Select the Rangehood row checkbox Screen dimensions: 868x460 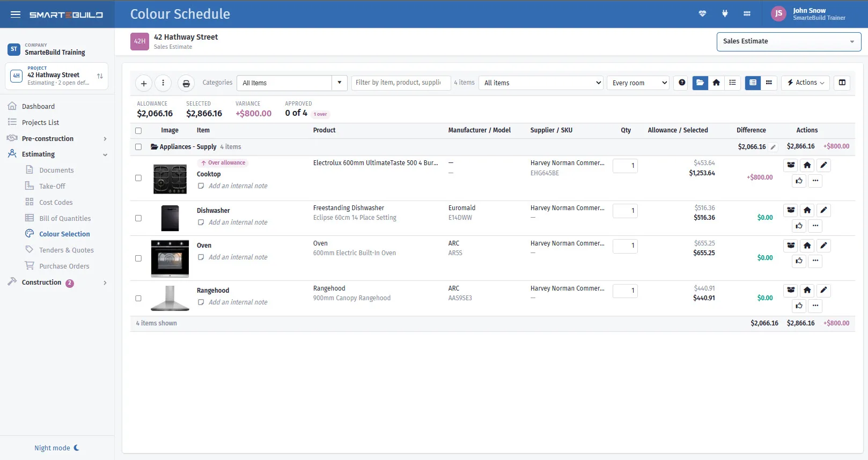tap(138, 298)
